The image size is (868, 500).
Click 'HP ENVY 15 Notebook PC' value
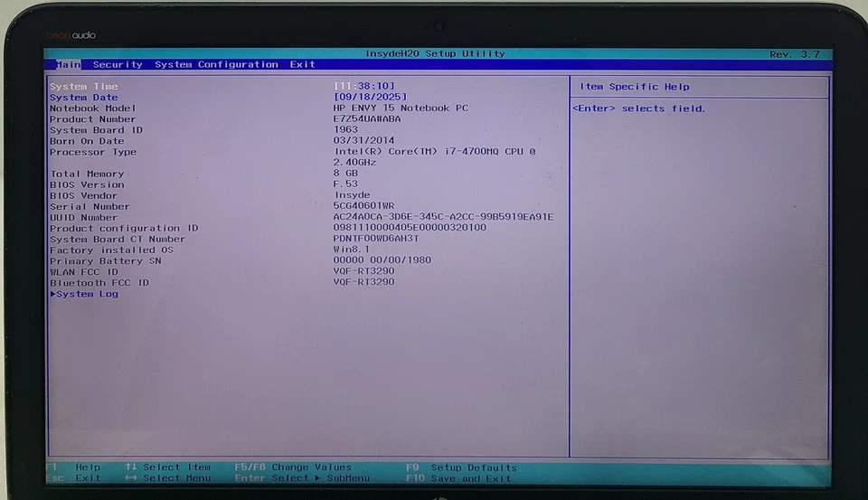pos(401,108)
